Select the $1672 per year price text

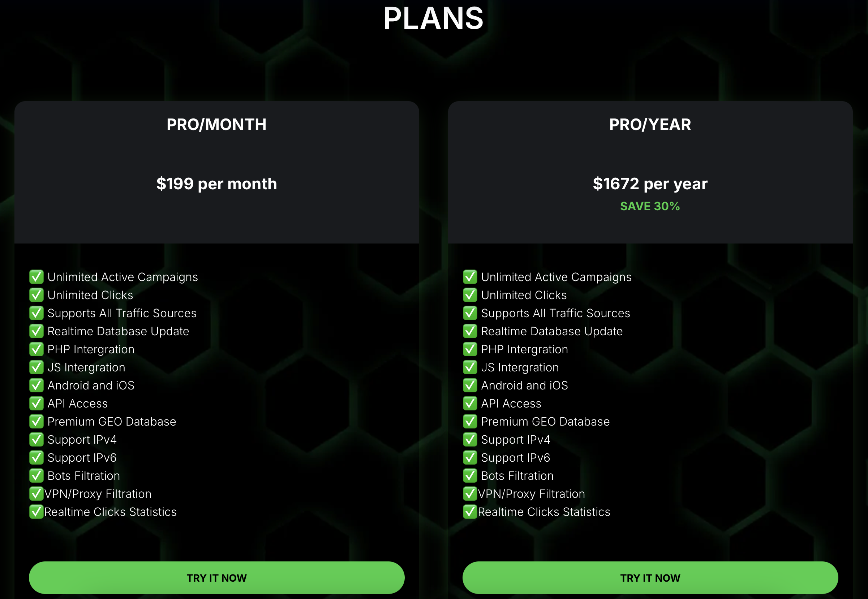tap(650, 184)
